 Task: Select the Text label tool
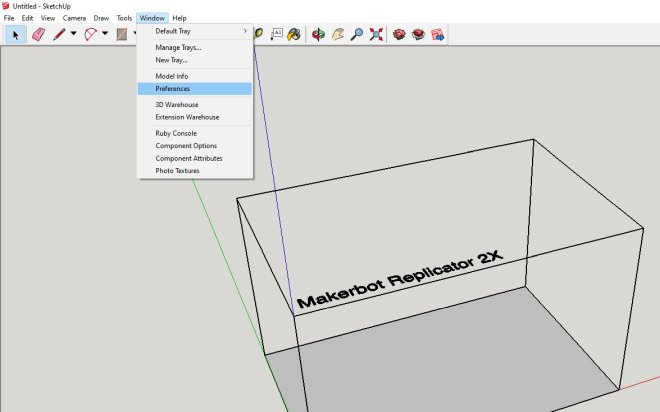coord(277,35)
